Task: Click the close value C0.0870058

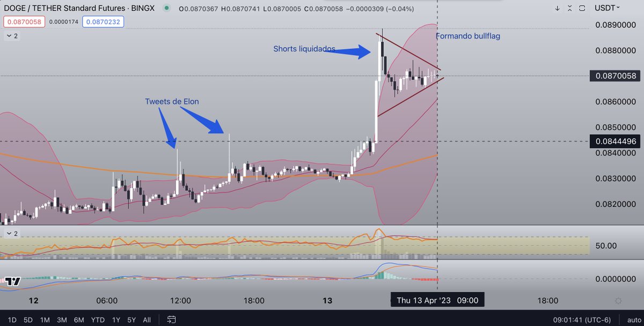Action: click(x=323, y=8)
